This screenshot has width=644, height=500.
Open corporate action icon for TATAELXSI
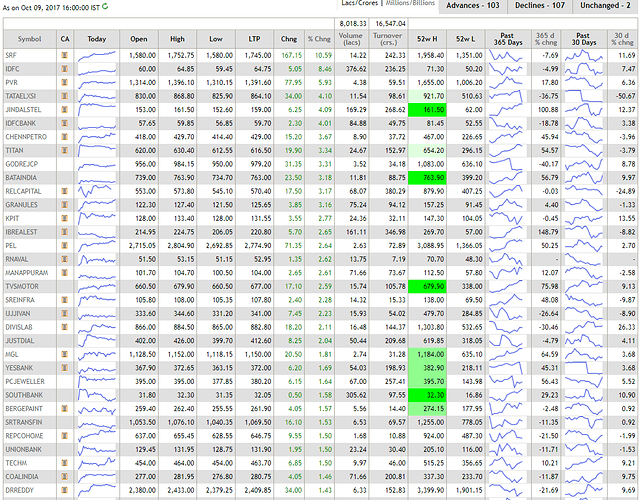click(x=64, y=96)
